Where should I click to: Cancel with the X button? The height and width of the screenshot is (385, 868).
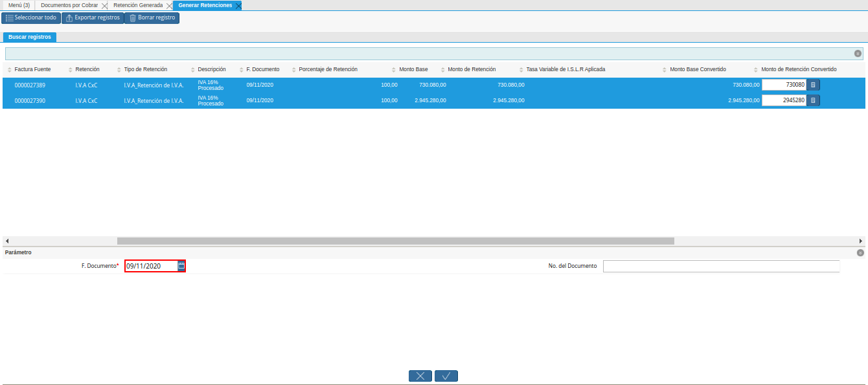420,376
